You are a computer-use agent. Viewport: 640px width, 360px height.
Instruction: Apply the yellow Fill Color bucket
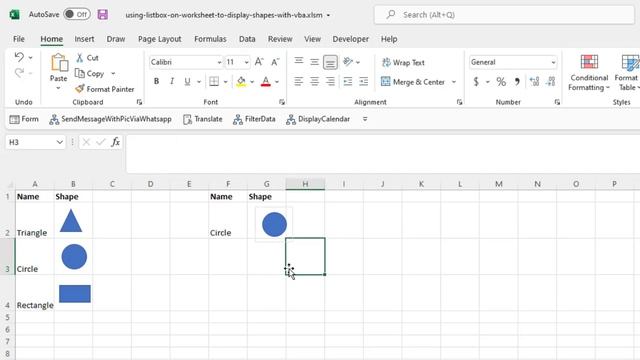pyautogui.click(x=241, y=81)
